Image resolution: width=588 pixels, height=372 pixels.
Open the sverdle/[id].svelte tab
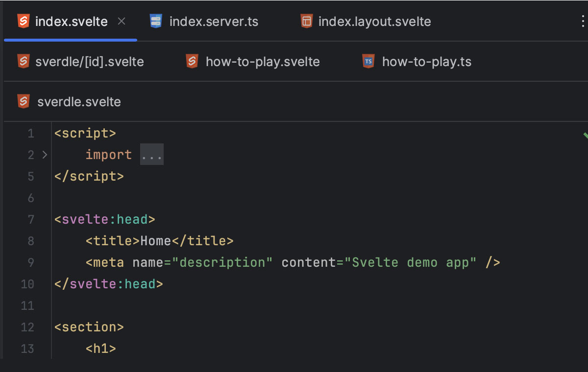tap(80, 62)
